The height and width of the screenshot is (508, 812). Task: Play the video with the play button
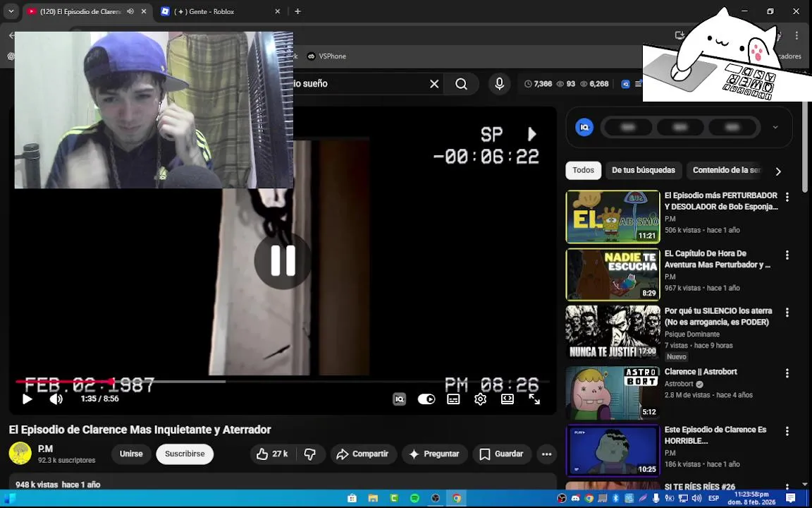coord(27,399)
